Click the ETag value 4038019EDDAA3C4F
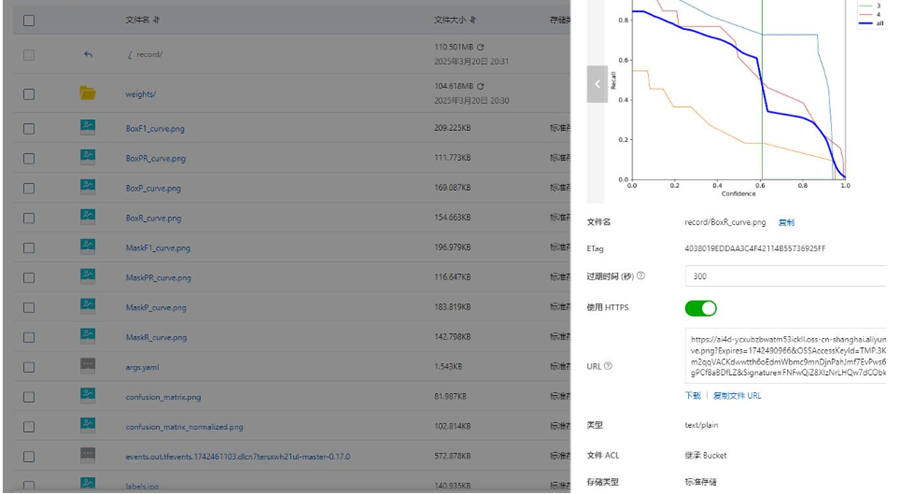Screen dimensions: 900x494 (x=755, y=248)
